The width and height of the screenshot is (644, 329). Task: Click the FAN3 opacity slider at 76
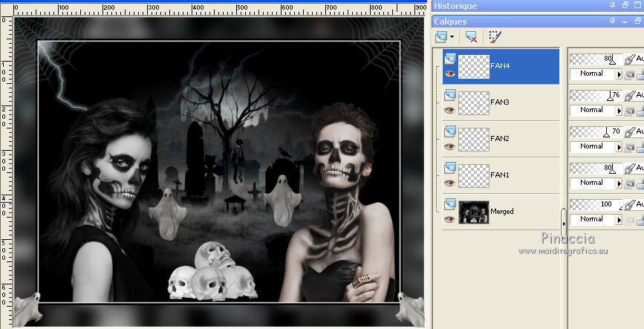[596, 96]
